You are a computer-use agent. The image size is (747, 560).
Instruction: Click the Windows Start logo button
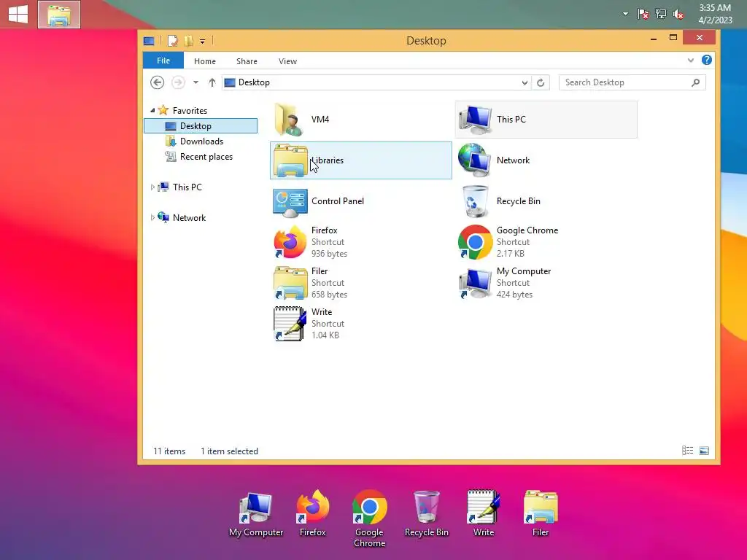(x=18, y=15)
